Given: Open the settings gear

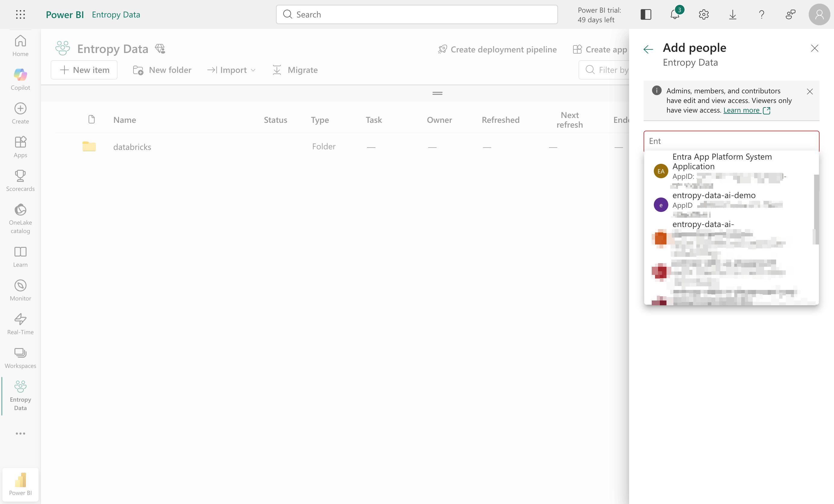Looking at the screenshot, I should pyautogui.click(x=704, y=14).
